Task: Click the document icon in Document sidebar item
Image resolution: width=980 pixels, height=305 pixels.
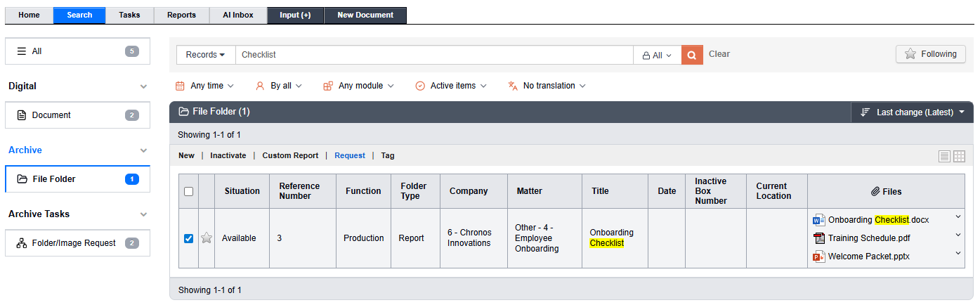Action: [x=21, y=115]
